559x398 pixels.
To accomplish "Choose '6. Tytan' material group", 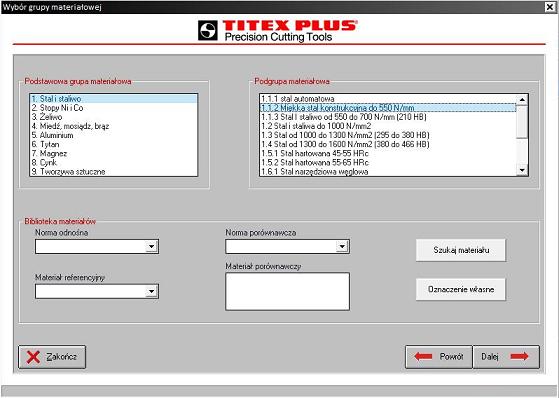I will tap(114, 144).
